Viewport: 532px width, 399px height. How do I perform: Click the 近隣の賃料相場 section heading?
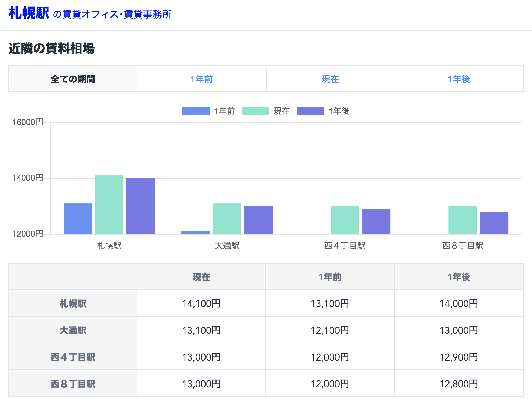52,48
